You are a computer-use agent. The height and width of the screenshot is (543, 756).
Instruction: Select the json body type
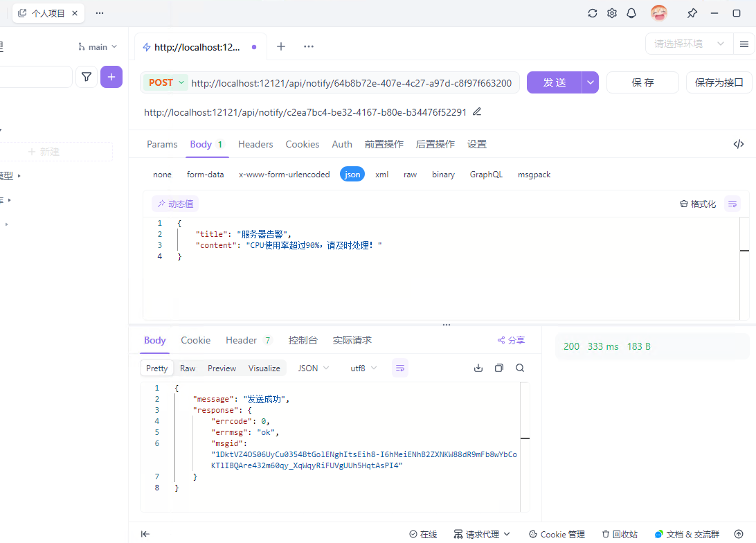[x=352, y=175]
